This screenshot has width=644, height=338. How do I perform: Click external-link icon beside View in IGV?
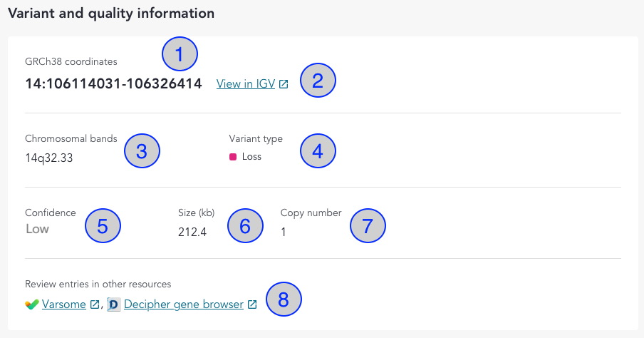(284, 84)
